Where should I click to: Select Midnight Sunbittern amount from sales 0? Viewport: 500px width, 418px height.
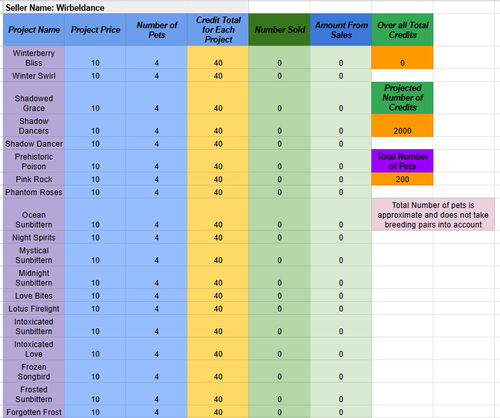click(x=341, y=278)
